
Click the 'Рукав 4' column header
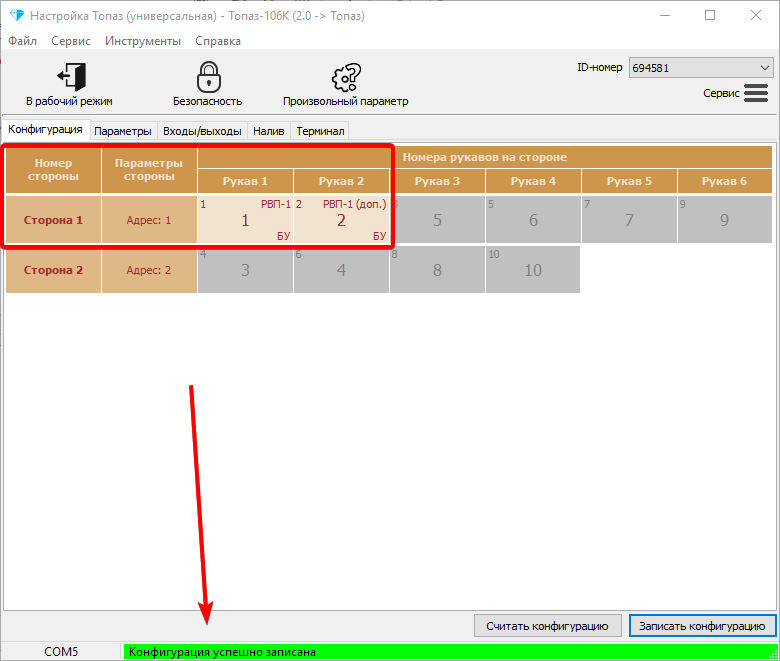point(533,181)
